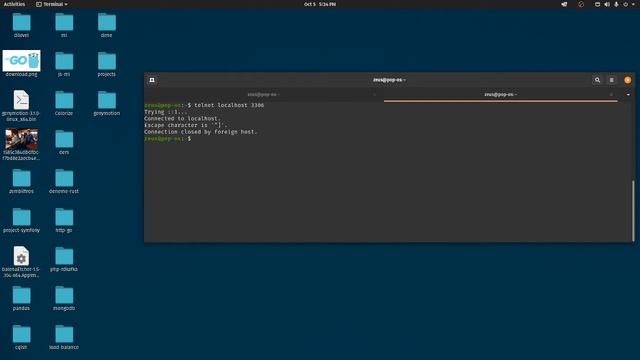
Task: Select the 'js-ml' desktop folder
Action: click(x=64, y=64)
